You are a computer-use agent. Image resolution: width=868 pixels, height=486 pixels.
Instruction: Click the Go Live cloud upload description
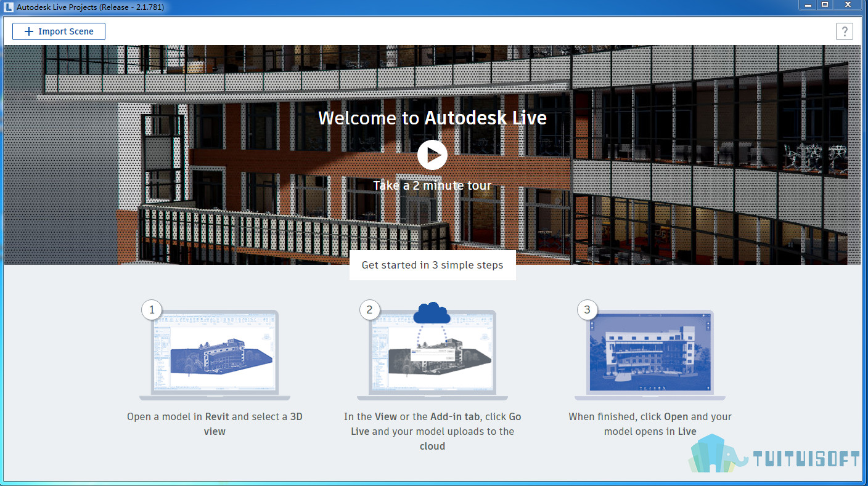(x=432, y=431)
